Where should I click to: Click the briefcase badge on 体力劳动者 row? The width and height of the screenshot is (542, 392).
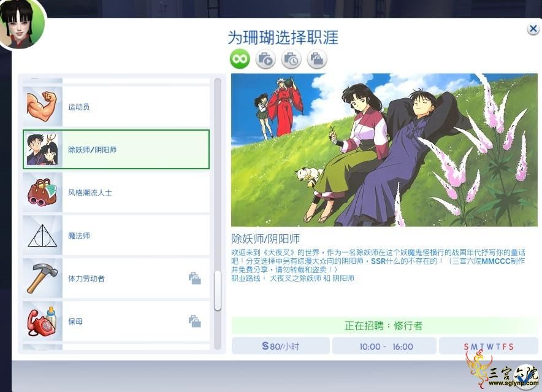click(x=194, y=279)
